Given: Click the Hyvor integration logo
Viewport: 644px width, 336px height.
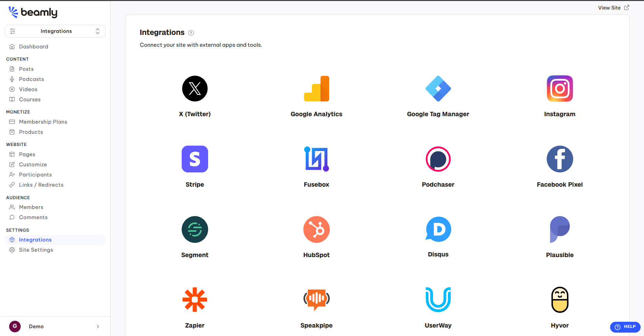Looking at the screenshot, I should (x=560, y=300).
